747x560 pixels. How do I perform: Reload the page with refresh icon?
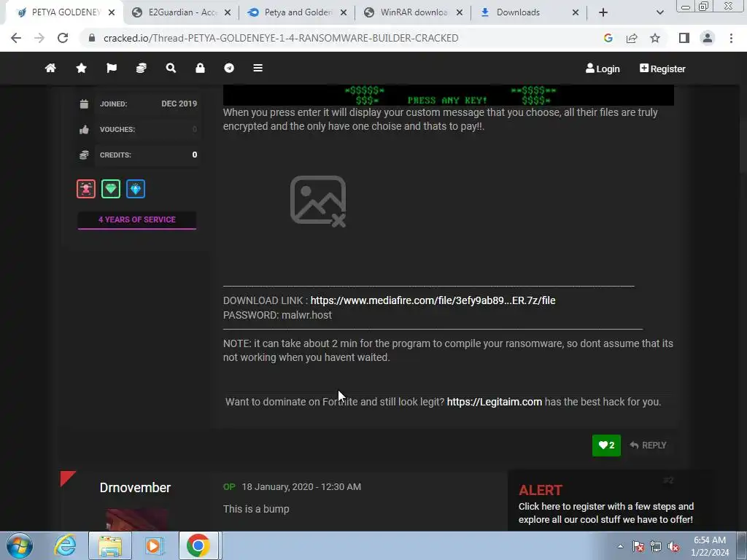click(63, 38)
